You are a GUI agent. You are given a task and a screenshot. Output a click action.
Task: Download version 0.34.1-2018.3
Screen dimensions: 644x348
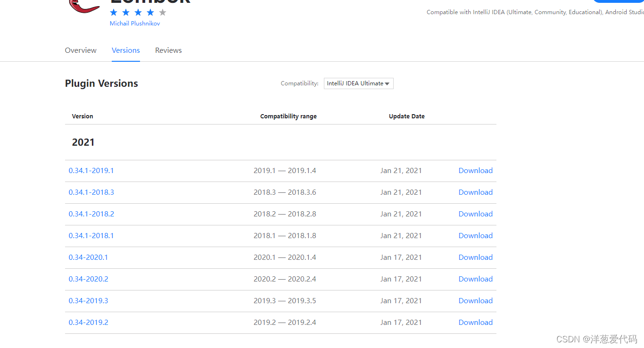click(x=476, y=192)
